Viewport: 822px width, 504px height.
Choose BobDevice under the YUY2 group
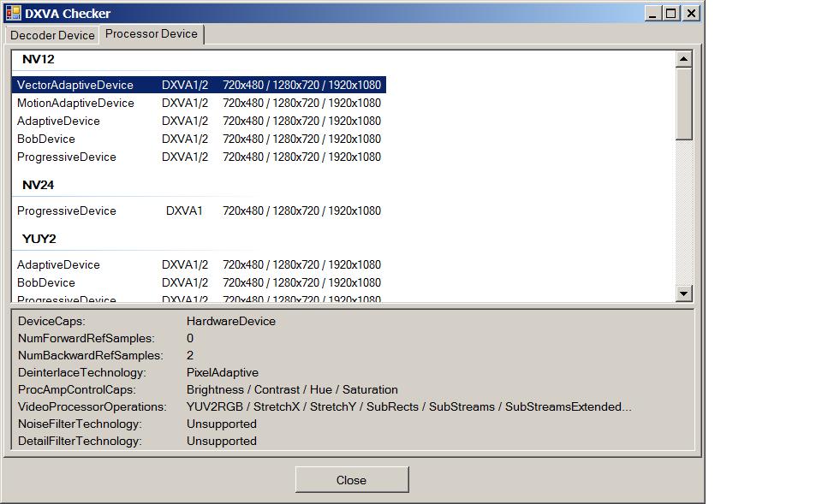(46, 282)
